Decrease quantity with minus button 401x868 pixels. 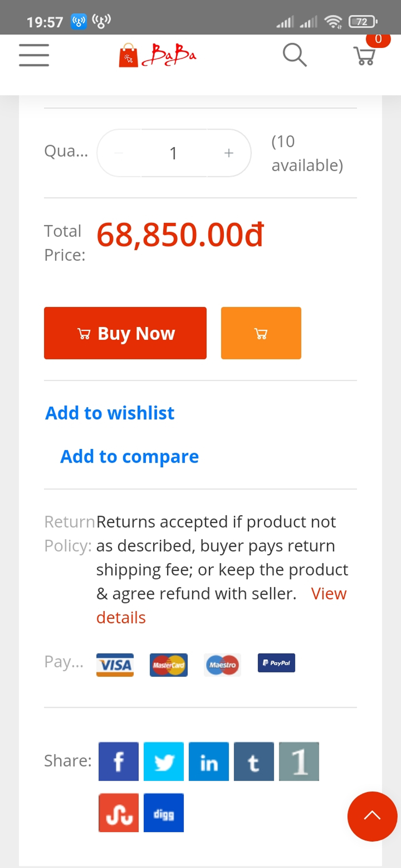coord(119,153)
